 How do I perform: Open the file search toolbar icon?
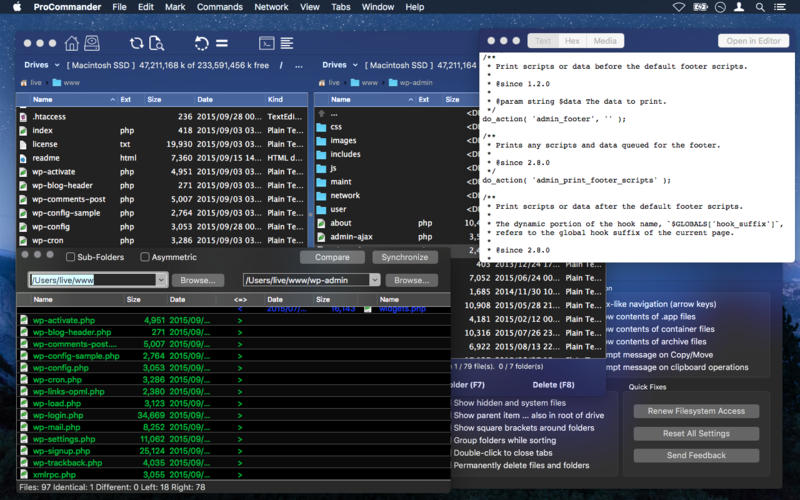(x=156, y=43)
